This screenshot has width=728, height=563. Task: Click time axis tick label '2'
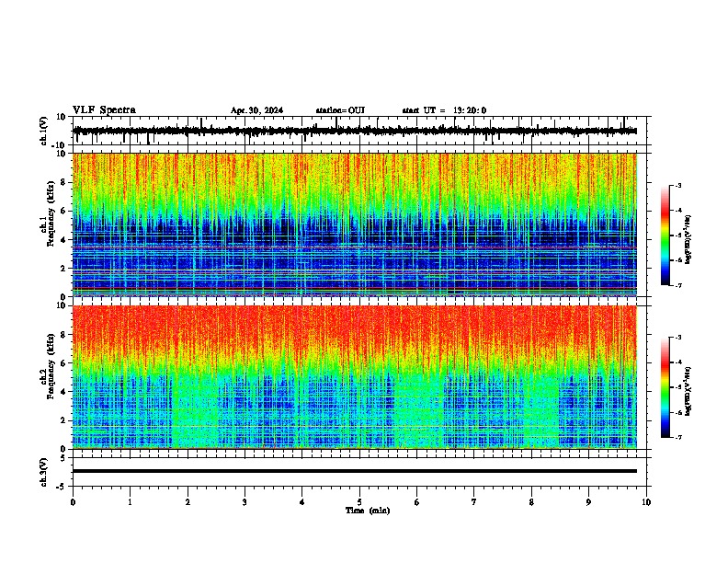188,502
